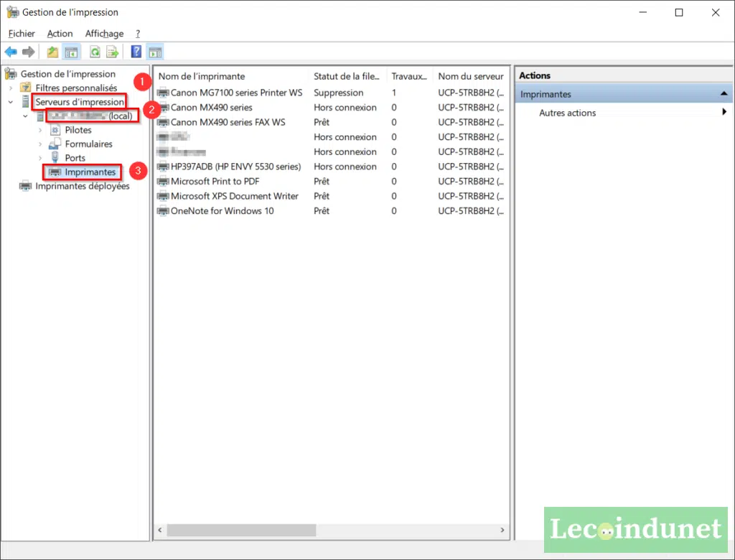Click OneNote for Windows 10 printer icon
This screenshot has width=735, height=560.
[163, 211]
